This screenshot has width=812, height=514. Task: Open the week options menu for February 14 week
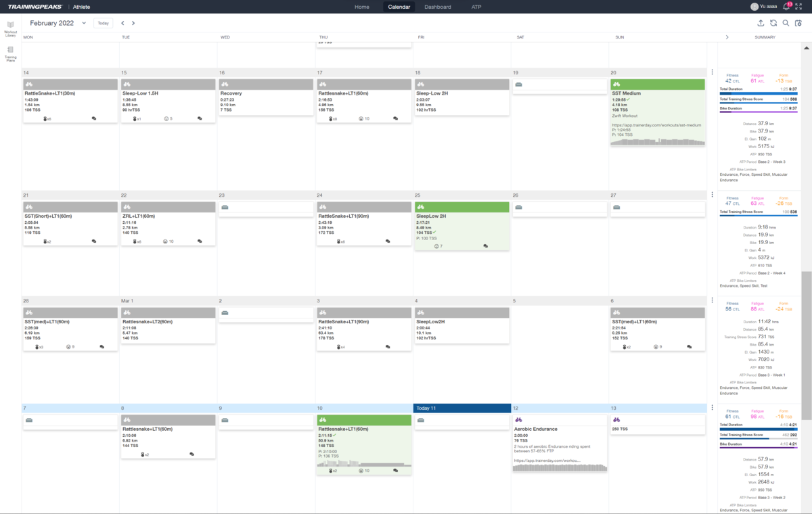712,72
